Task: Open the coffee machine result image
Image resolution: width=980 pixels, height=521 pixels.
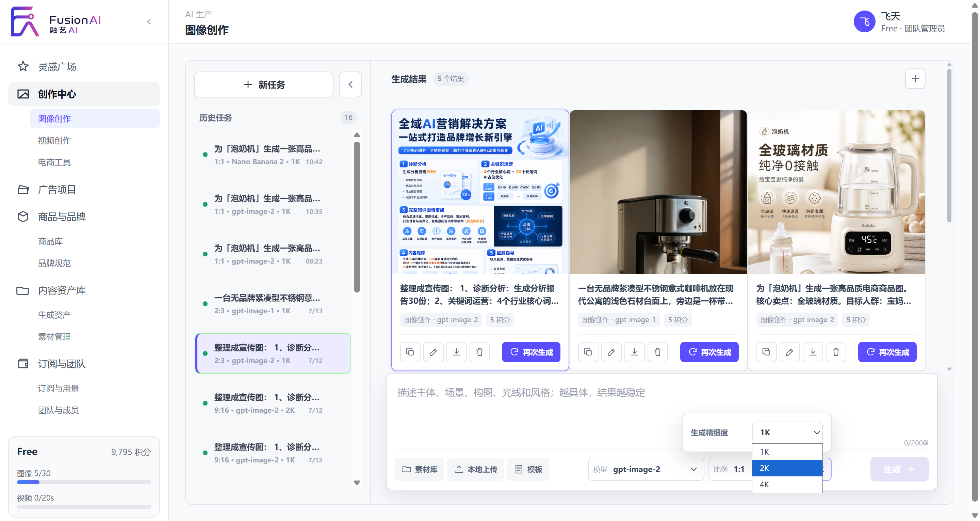Action: tap(658, 192)
